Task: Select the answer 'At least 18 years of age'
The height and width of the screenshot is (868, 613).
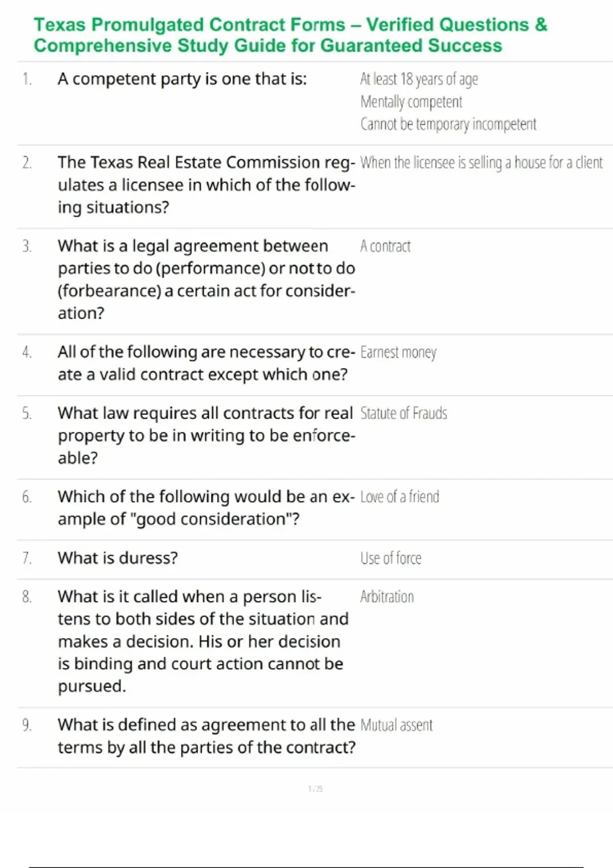Action: point(419,79)
